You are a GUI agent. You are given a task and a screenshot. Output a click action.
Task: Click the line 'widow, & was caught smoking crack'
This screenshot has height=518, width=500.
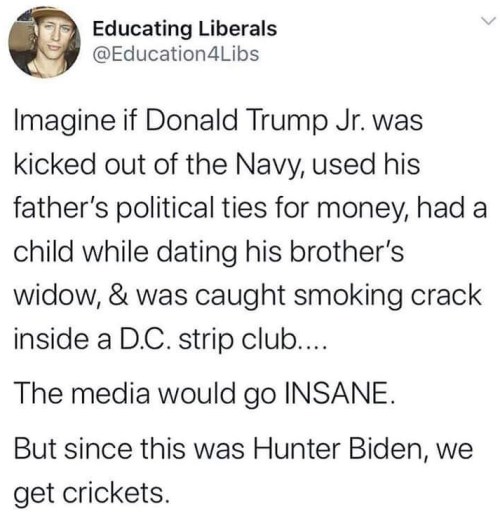[x=248, y=296]
